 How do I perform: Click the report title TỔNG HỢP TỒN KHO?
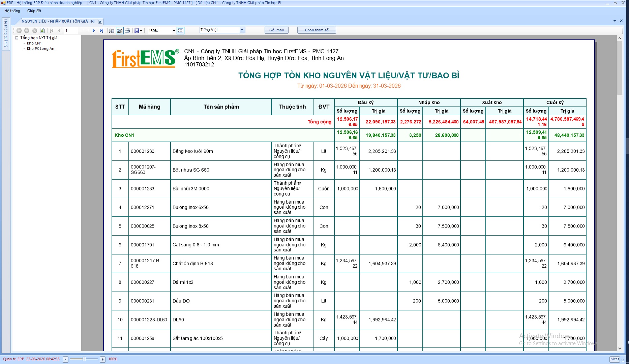click(x=349, y=75)
